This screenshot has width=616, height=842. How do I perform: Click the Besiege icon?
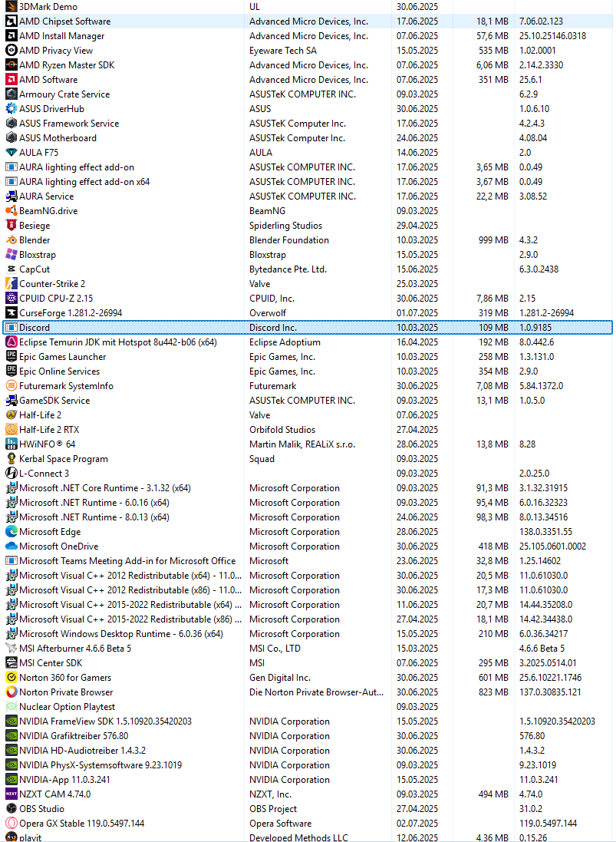point(12,226)
